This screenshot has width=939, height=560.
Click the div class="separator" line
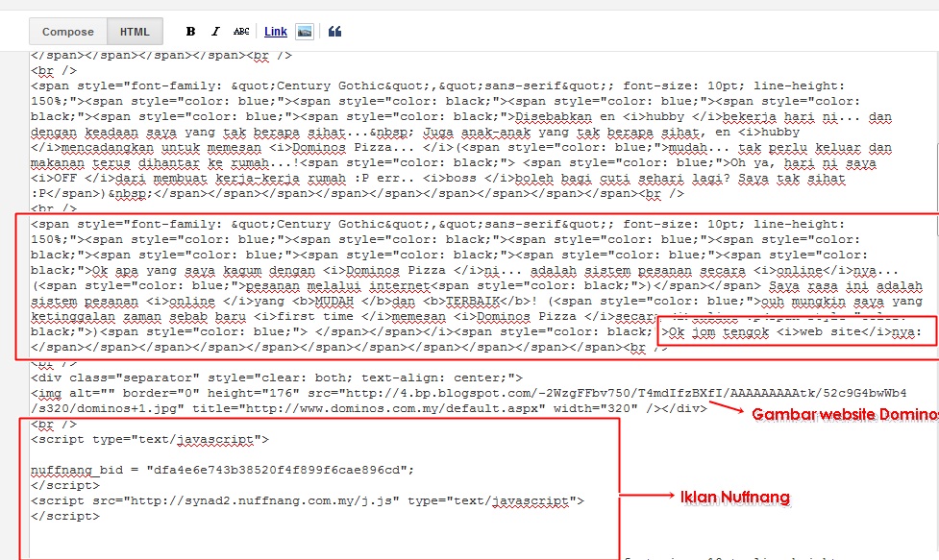[x=277, y=377]
